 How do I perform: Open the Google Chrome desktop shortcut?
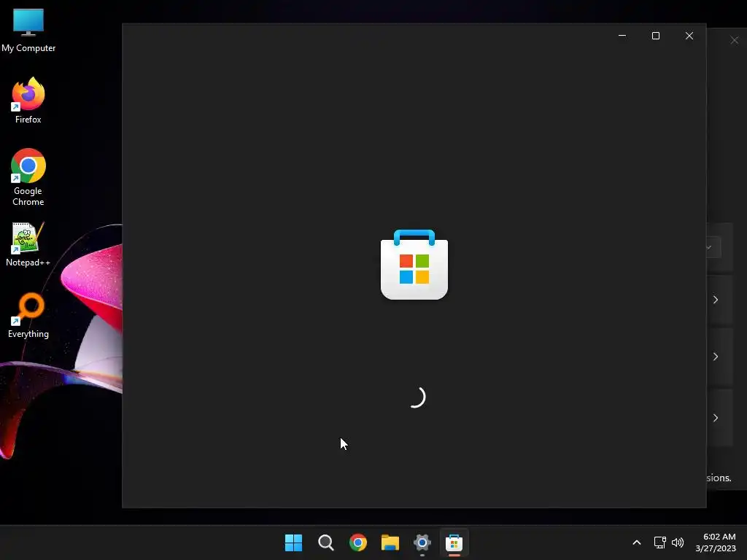click(x=28, y=177)
